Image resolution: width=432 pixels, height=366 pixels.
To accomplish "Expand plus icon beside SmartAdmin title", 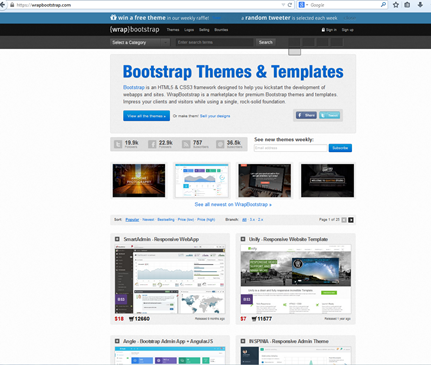I will coord(117,239).
